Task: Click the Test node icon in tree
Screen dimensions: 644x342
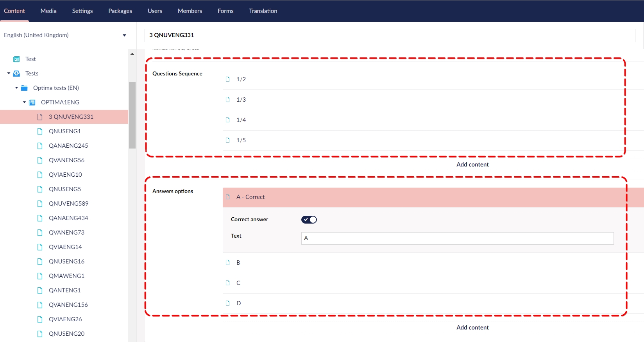Action: (16, 59)
